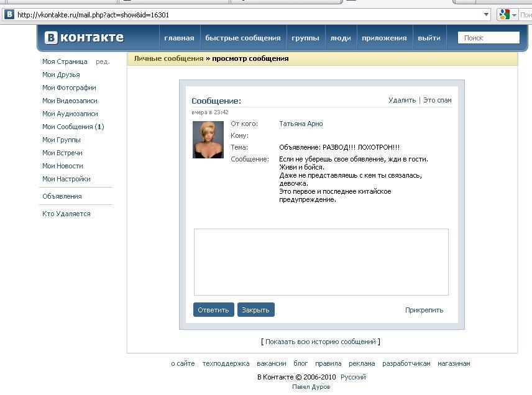
Task: Go to группы in top navigation
Action: pos(305,38)
